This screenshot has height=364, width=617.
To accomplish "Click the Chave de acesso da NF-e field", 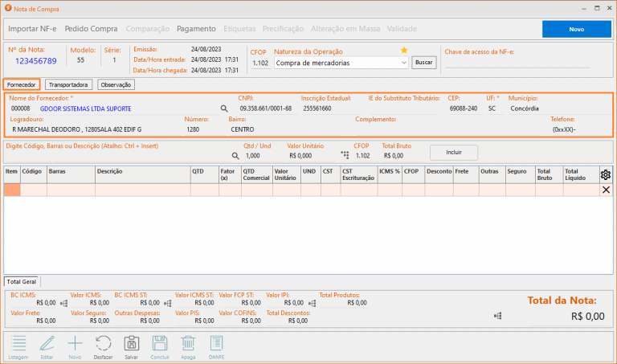I will tap(517, 63).
